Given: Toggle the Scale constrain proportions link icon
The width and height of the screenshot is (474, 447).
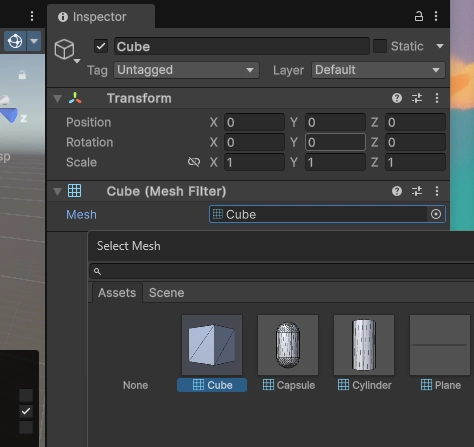Looking at the screenshot, I should [x=194, y=162].
